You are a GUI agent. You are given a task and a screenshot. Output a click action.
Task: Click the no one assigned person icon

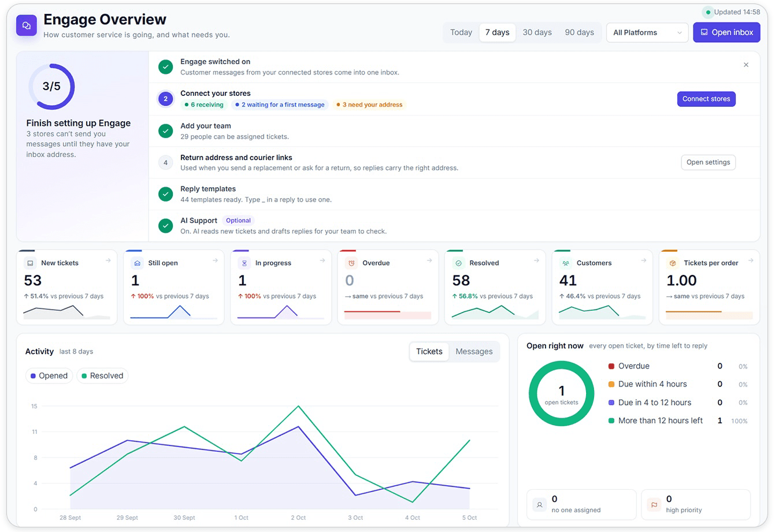(539, 504)
